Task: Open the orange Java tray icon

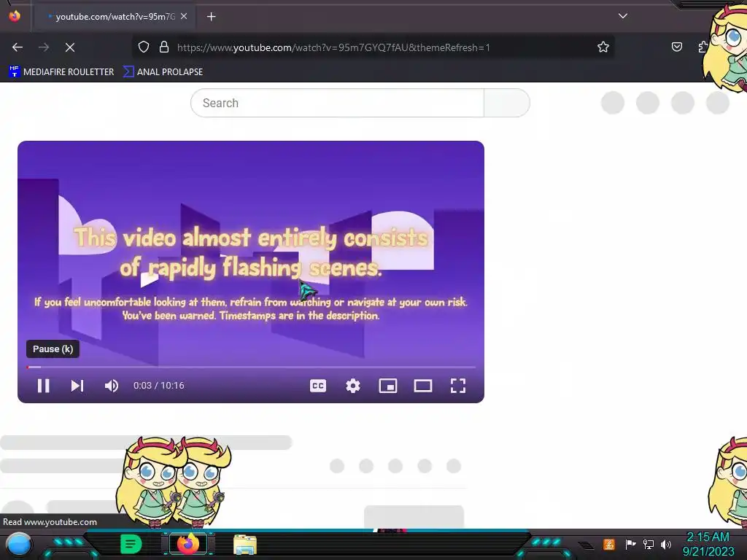Action: coord(609,544)
